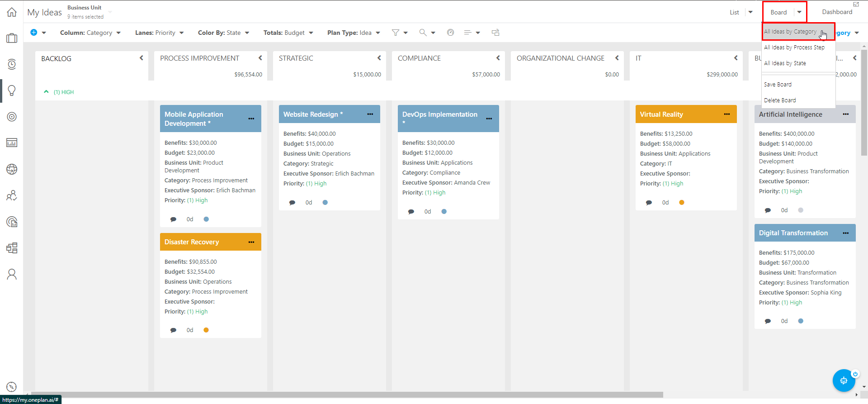Open the filter funnel icon

click(396, 33)
